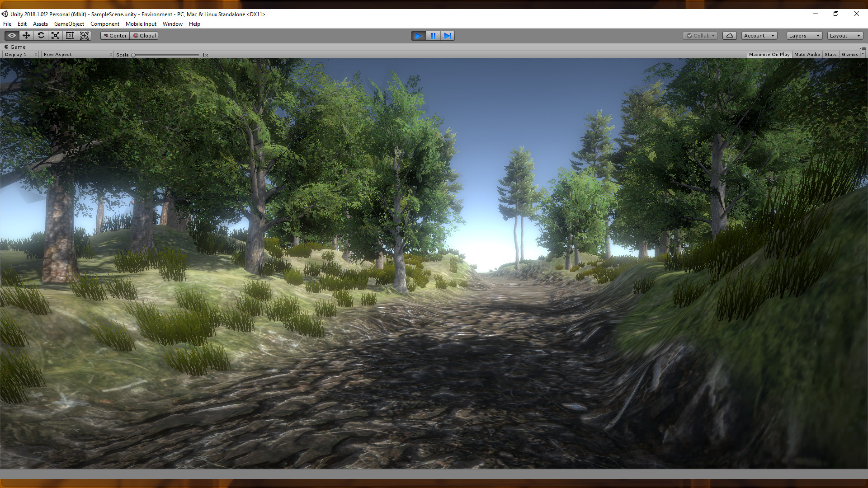Close the Unity editor window
The width and height of the screenshot is (868, 488).
857,14
